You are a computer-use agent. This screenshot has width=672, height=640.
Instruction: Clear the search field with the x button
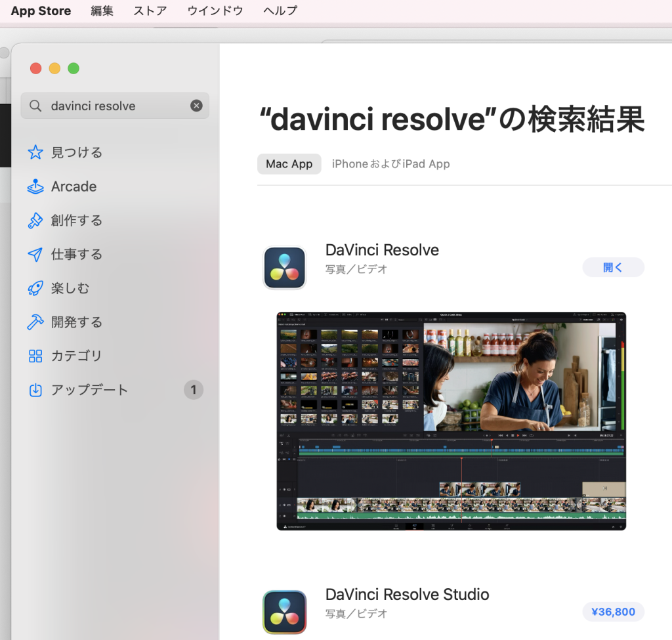(x=196, y=106)
